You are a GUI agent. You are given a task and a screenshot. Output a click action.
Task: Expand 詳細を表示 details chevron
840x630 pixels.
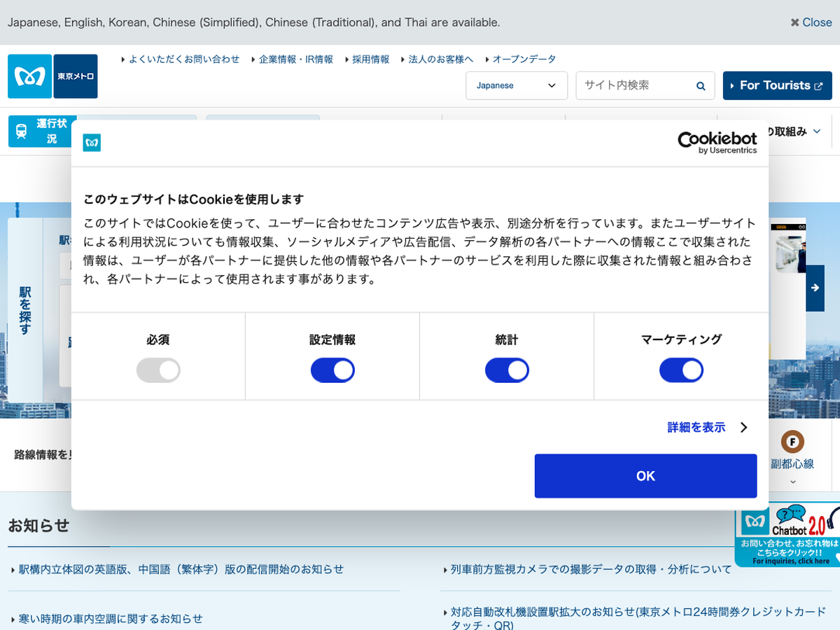[x=743, y=427]
